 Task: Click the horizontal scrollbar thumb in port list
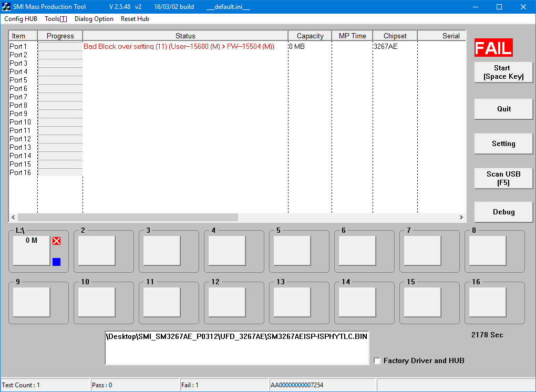(x=128, y=218)
